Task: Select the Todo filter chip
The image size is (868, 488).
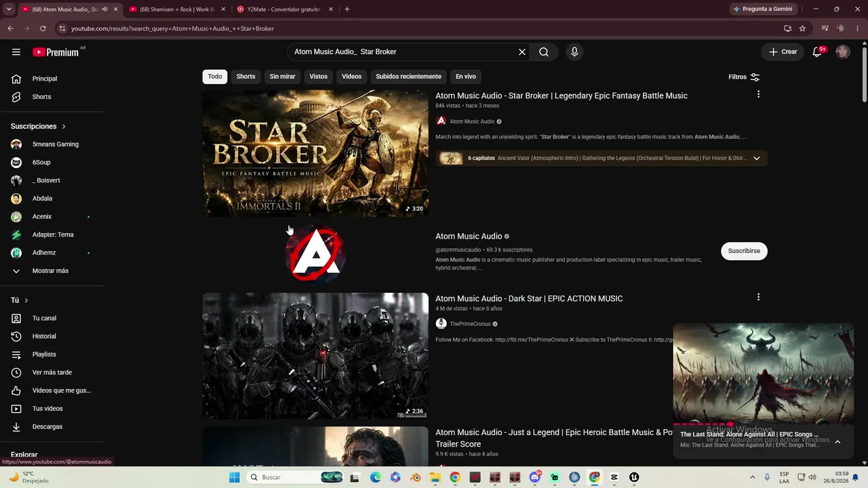Action: pyautogui.click(x=215, y=77)
